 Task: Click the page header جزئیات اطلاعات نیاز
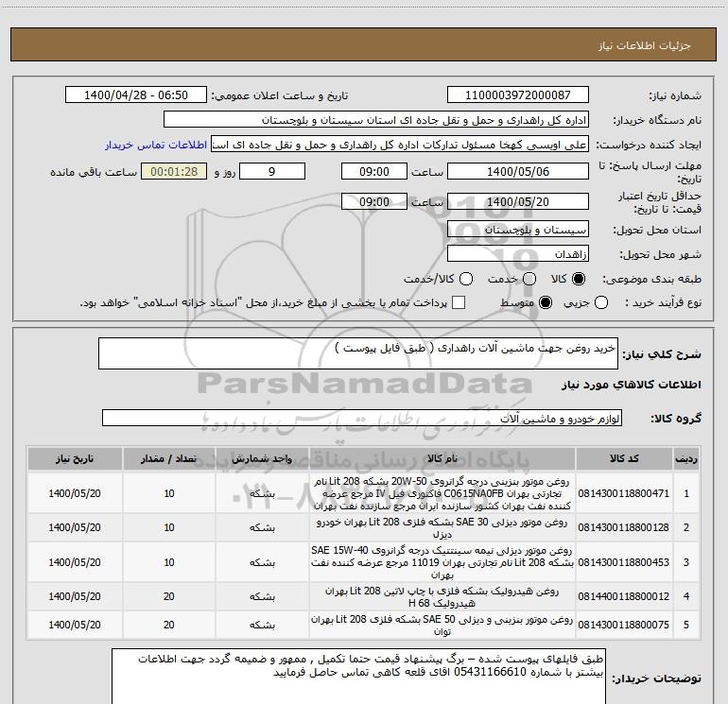pos(645,45)
